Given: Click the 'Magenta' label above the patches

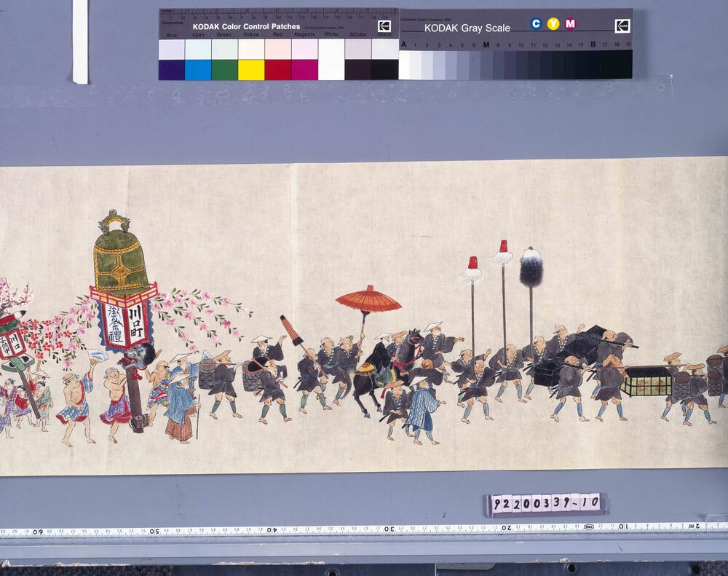Looking at the screenshot, I should click(304, 35).
